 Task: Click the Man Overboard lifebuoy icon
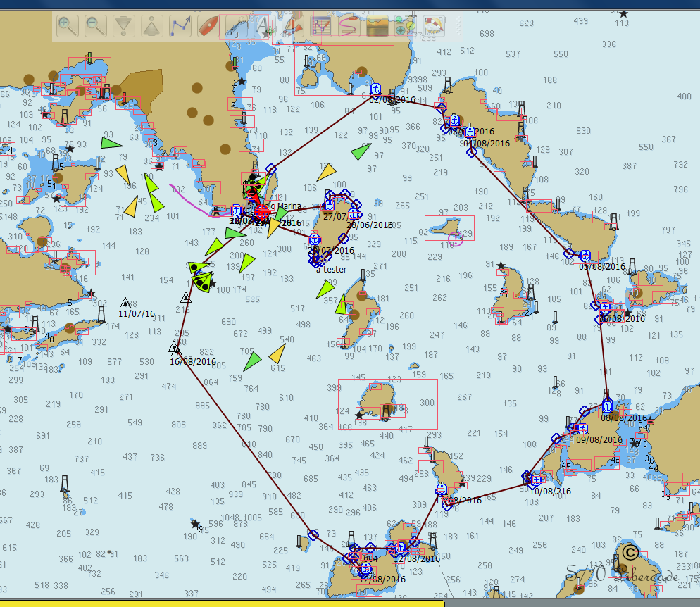[433, 27]
